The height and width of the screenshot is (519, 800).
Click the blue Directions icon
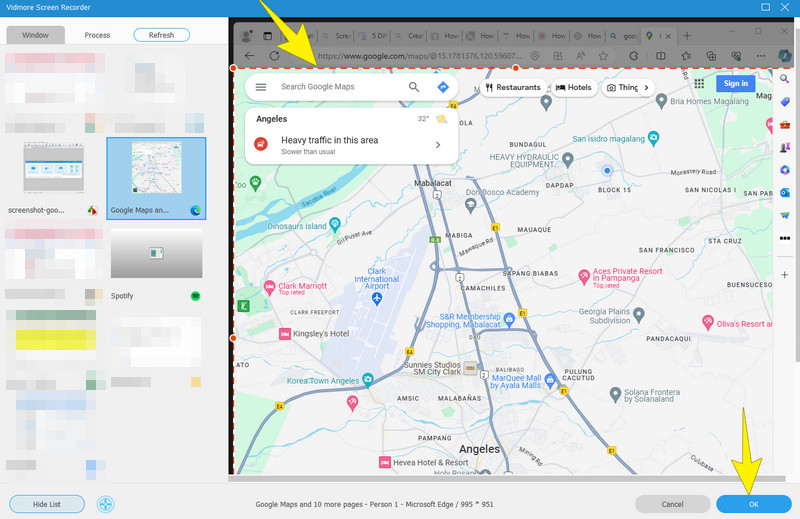point(443,87)
